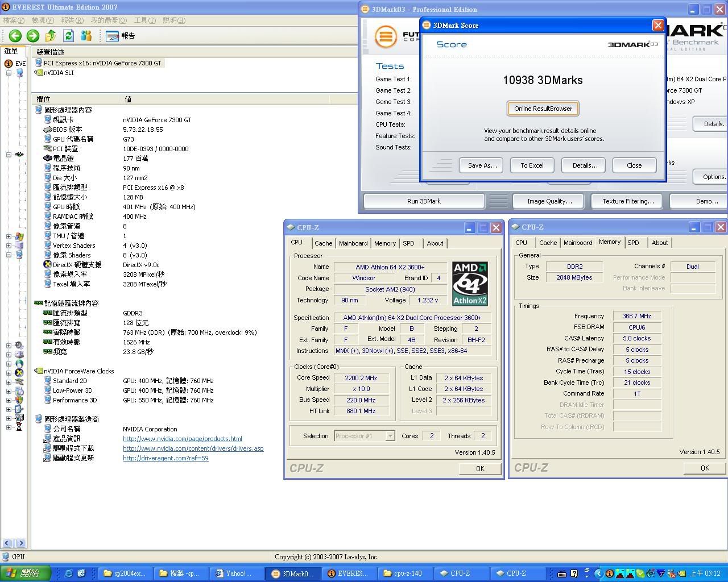Select the PCI Express x16 GeForce 7300 GT device
Viewport: 728px width, 582px height.
tap(98, 63)
